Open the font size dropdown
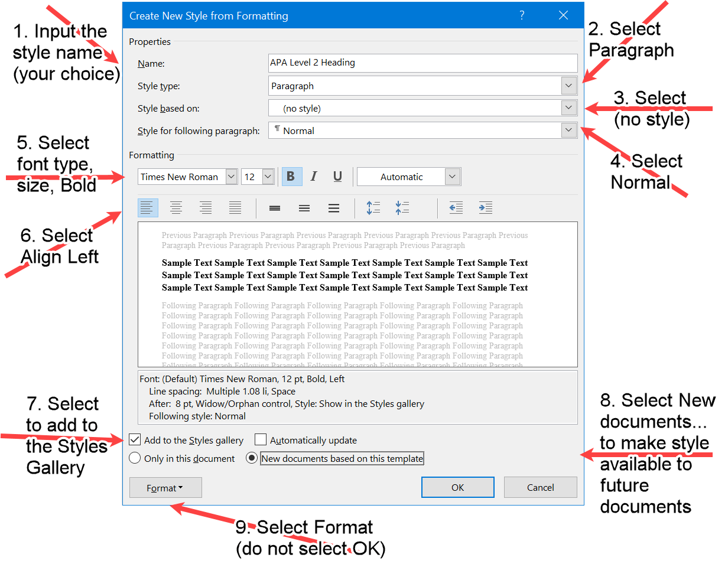The width and height of the screenshot is (728, 564). 266,176
